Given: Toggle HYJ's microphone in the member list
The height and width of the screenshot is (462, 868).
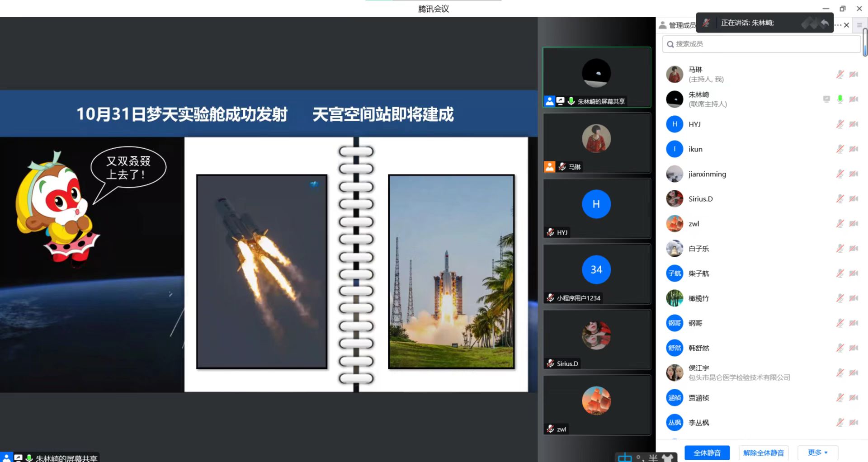Looking at the screenshot, I should click(x=840, y=124).
